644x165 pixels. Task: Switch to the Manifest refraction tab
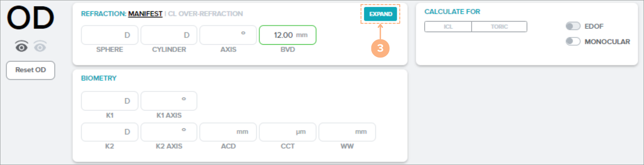click(145, 14)
